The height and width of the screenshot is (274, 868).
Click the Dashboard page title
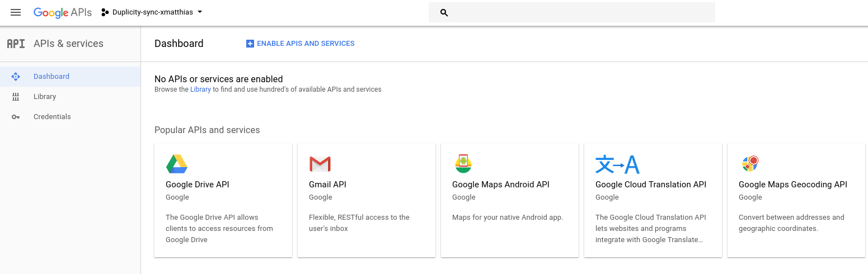click(179, 44)
